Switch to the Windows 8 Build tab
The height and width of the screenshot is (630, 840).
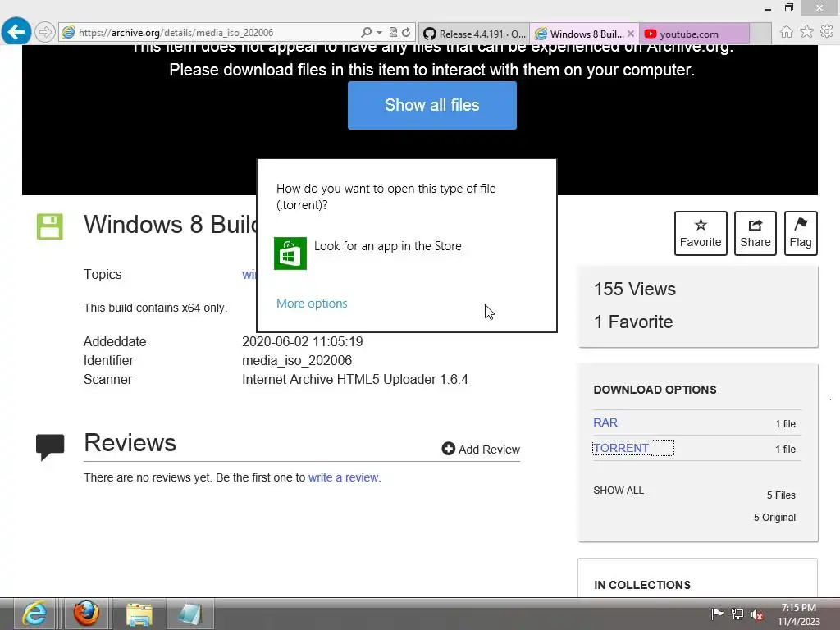(x=578, y=34)
